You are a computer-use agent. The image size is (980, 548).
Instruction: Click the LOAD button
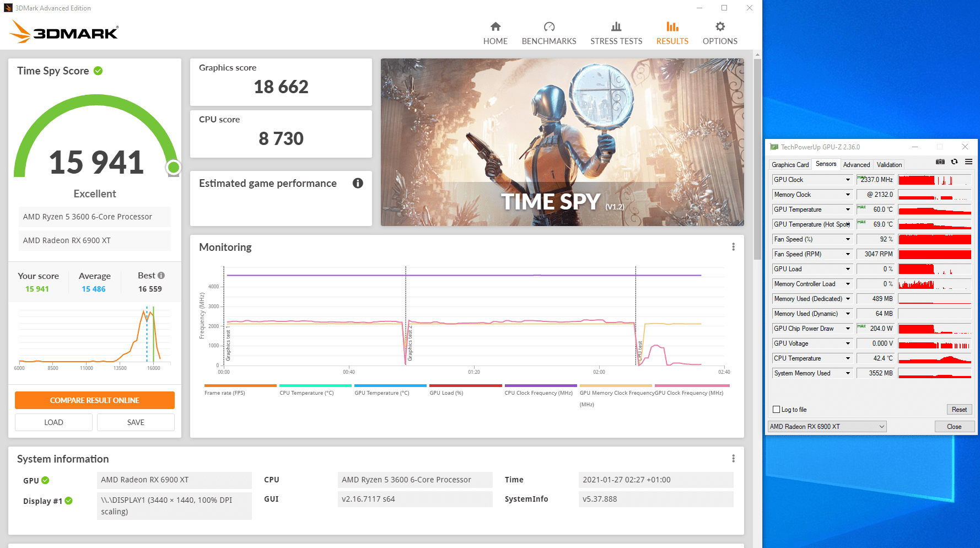[x=53, y=422]
